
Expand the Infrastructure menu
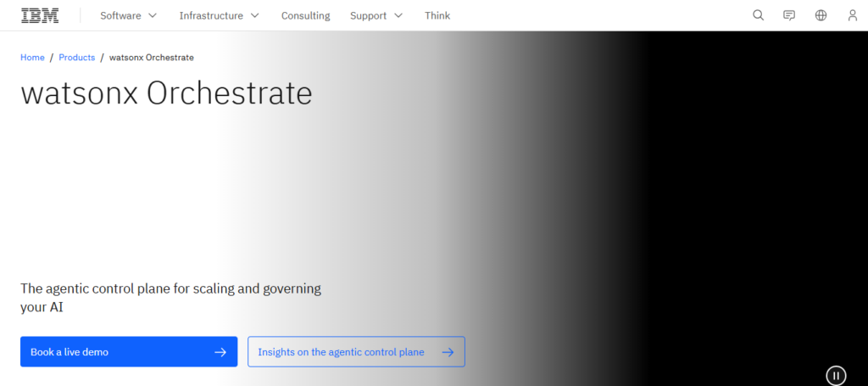(220, 15)
